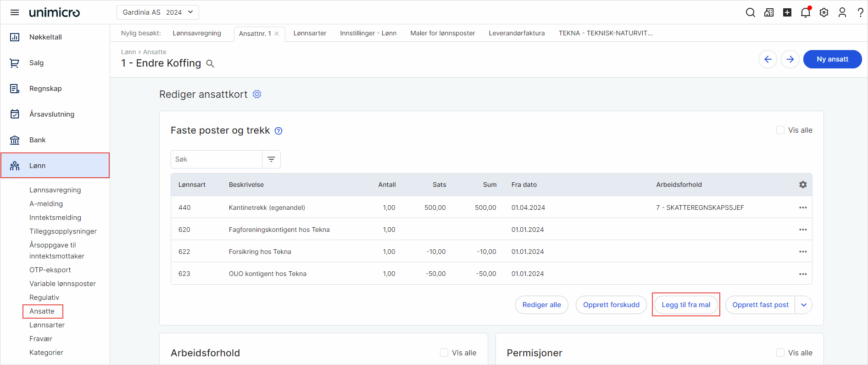Open the Gardinia AS 2024 company dropdown

[x=158, y=12]
